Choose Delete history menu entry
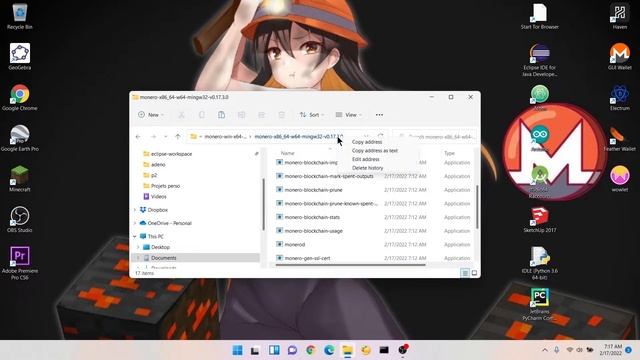This screenshot has width=640, height=360. [x=367, y=168]
